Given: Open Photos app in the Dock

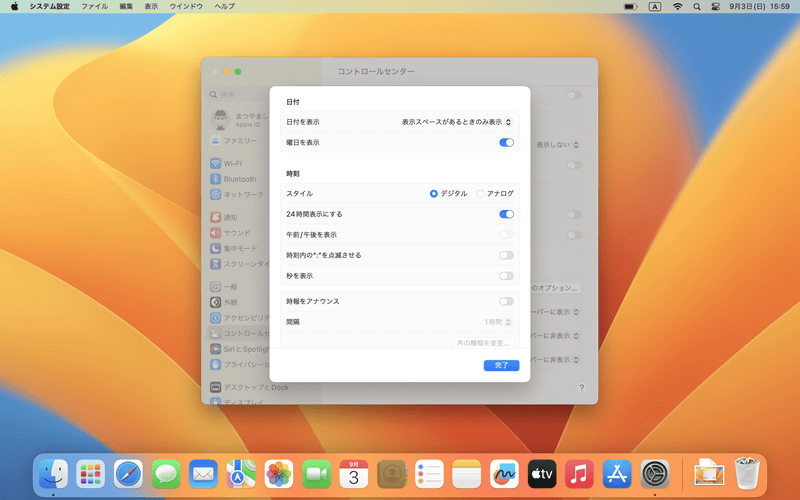Looking at the screenshot, I should click(x=279, y=474).
